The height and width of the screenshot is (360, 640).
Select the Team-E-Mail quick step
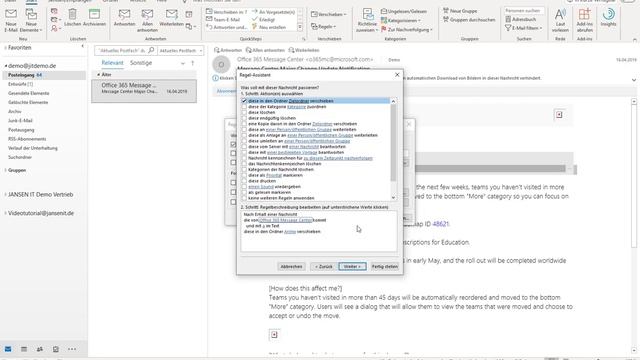pos(223,19)
